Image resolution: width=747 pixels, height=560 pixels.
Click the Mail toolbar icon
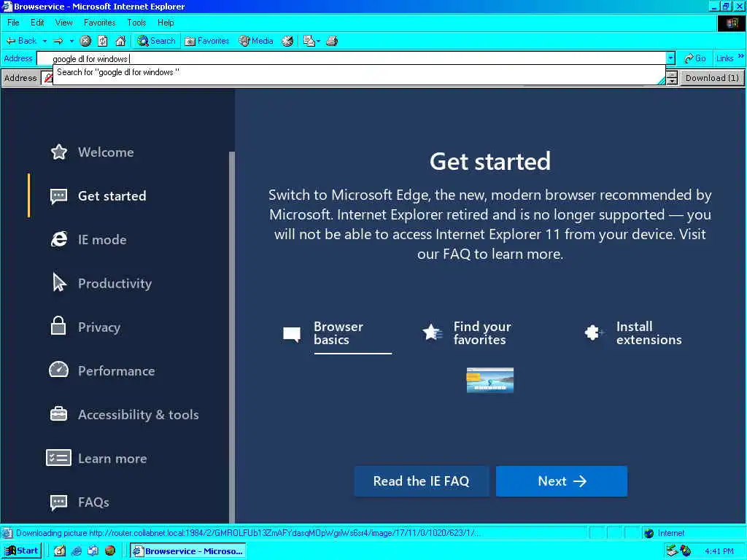pyautogui.click(x=309, y=41)
